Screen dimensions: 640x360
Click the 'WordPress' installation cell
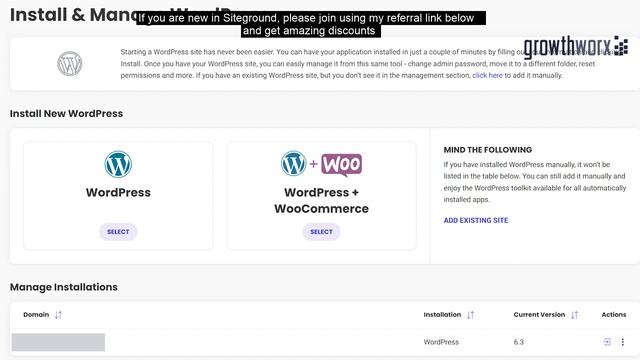click(x=441, y=342)
